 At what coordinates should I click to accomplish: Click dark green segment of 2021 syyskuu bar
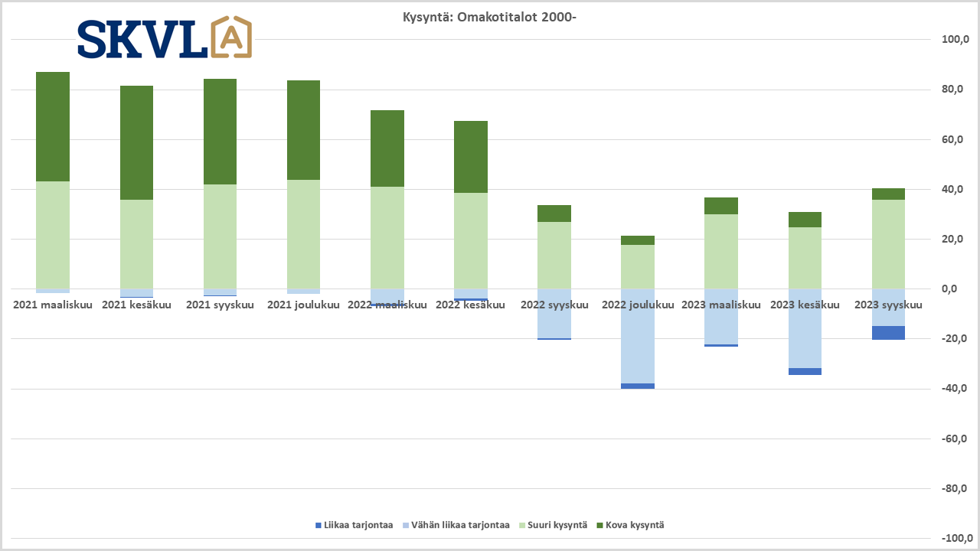coord(220,132)
